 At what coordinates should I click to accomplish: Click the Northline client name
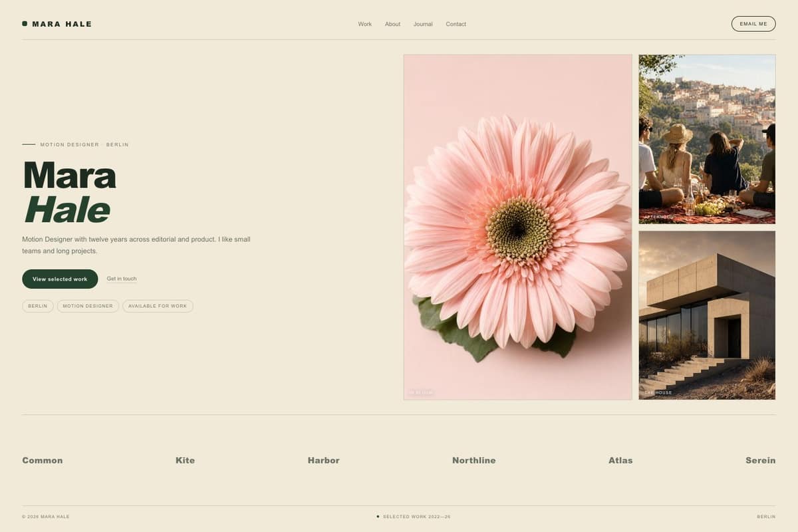[474, 460]
